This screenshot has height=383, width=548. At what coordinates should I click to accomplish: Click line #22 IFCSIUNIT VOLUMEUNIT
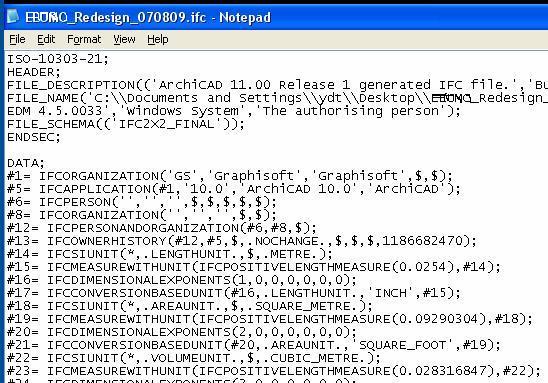pos(194,357)
